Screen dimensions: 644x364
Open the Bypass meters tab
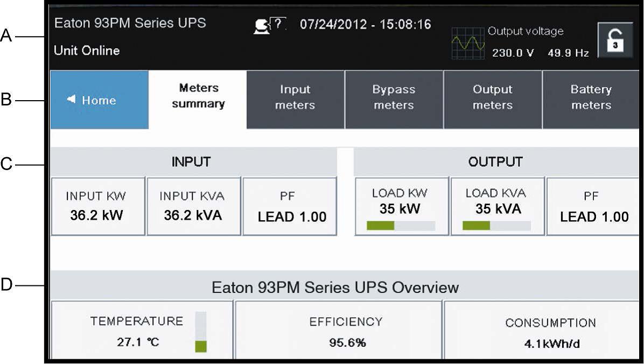pos(394,100)
